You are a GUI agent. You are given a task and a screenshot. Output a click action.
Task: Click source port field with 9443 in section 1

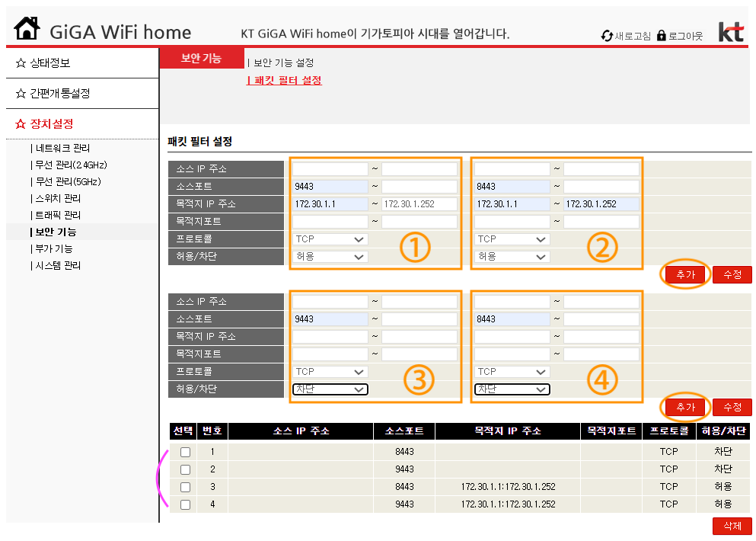pyautogui.click(x=330, y=187)
